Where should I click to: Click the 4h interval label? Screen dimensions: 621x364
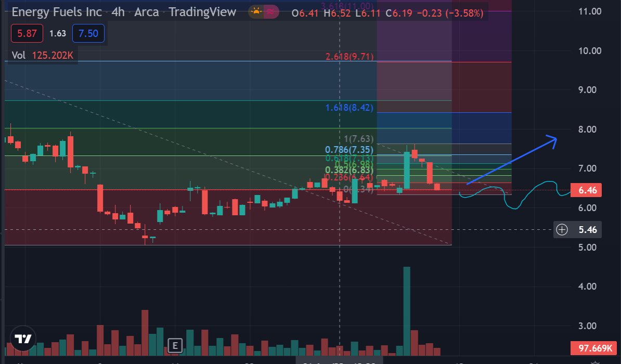click(x=118, y=12)
